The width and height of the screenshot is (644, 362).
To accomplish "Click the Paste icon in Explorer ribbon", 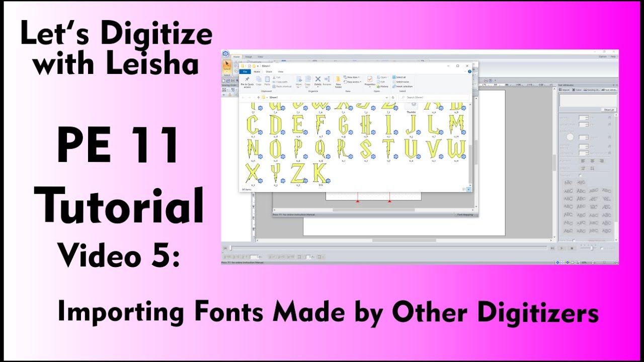I will coord(267,81).
